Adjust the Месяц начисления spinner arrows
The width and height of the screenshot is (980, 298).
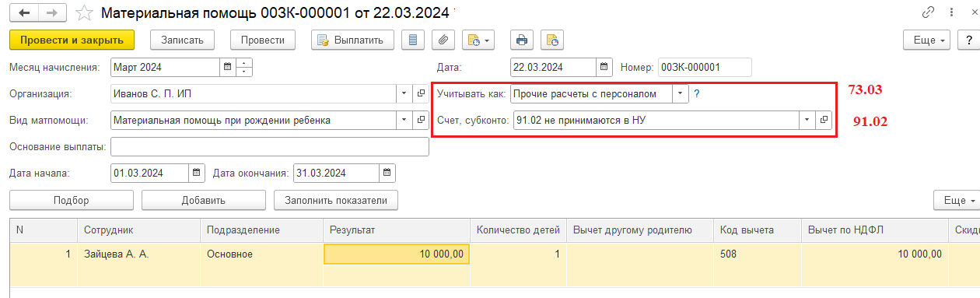pos(244,67)
